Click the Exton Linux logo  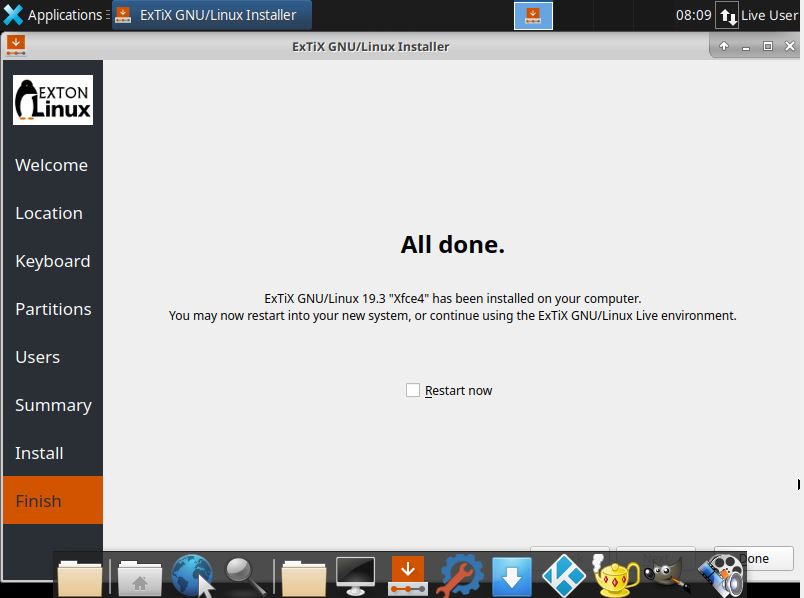pyautogui.click(x=53, y=100)
